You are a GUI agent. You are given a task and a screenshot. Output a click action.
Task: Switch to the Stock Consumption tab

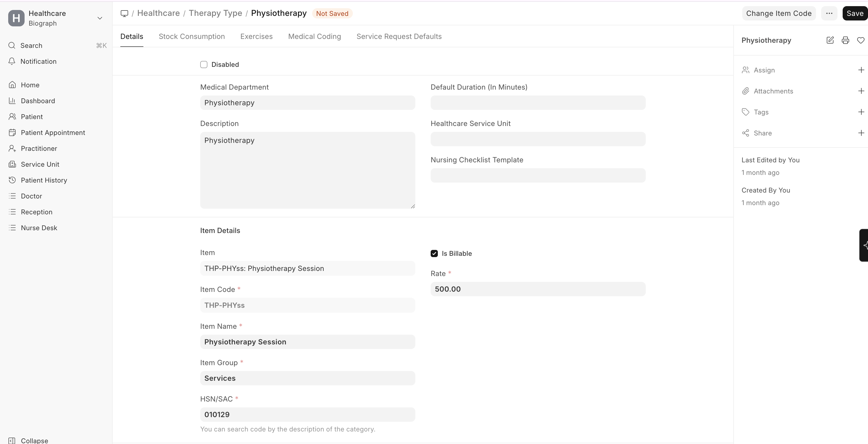192,36
